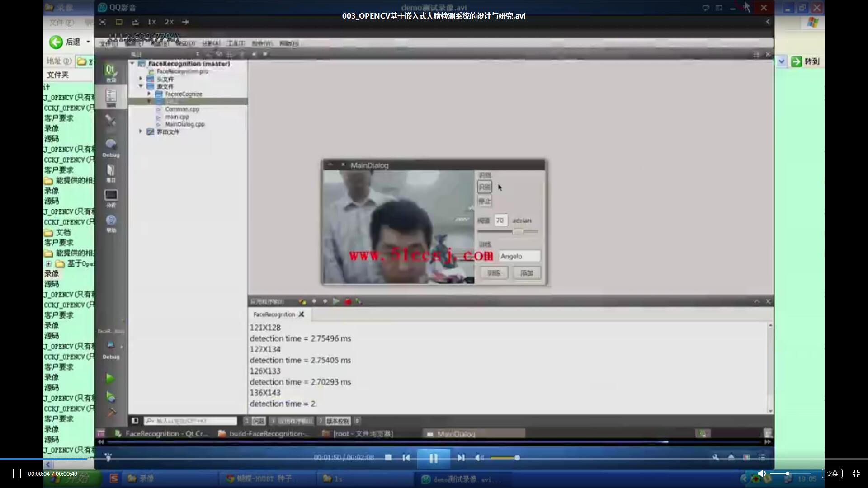Click Qt Creator locator search field
This screenshot has width=868, height=488.
click(x=190, y=421)
